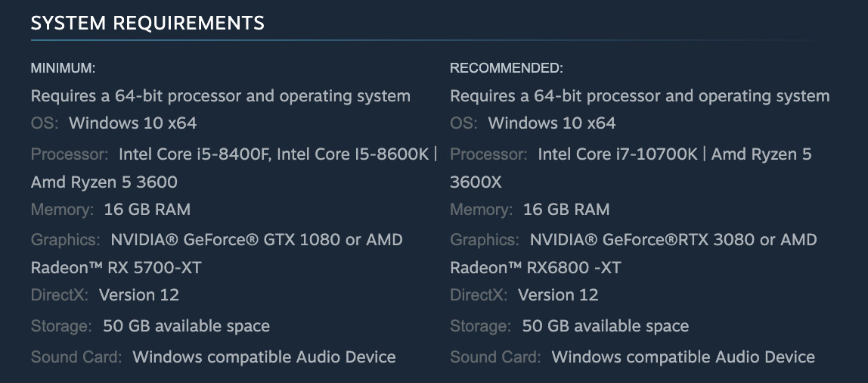Click Intel Core i5-8400F processor text
Screen dimensions: 868x383
[x=194, y=154]
